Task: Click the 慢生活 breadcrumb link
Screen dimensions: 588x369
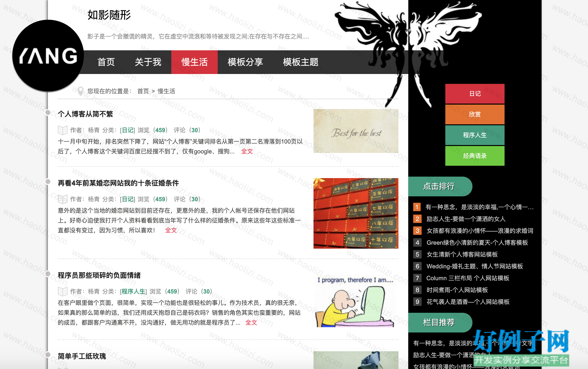Action: 166,91
